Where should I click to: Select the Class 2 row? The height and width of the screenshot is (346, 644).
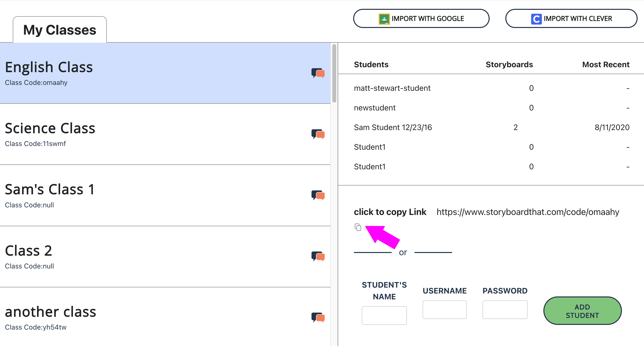[x=165, y=256]
